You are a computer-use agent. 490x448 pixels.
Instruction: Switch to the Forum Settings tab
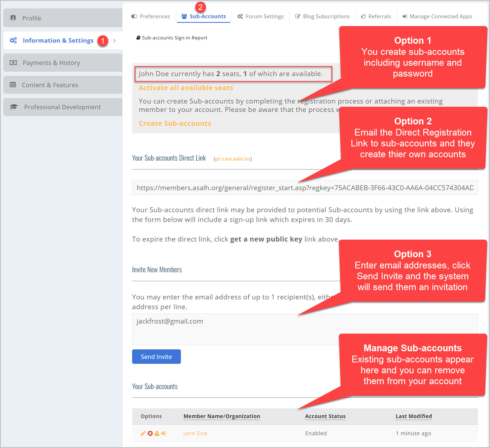(x=260, y=16)
